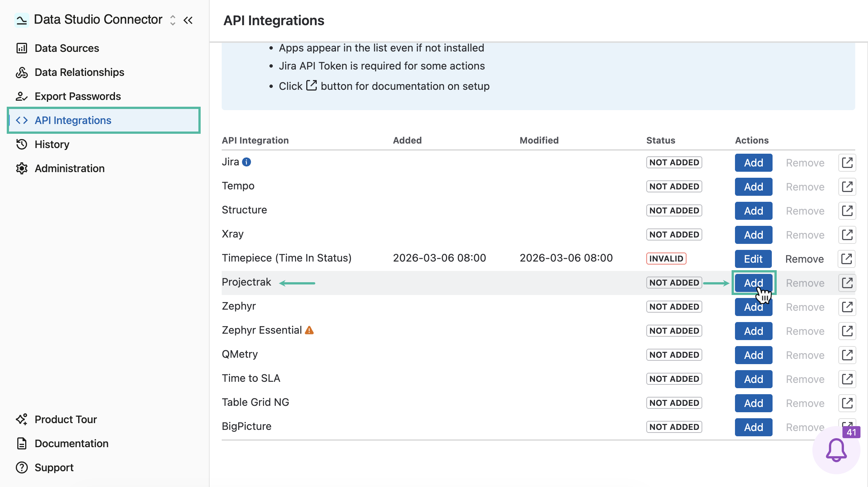Open external docs icon for QMetry row
This screenshot has height=487, width=868.
pos(847,355)
